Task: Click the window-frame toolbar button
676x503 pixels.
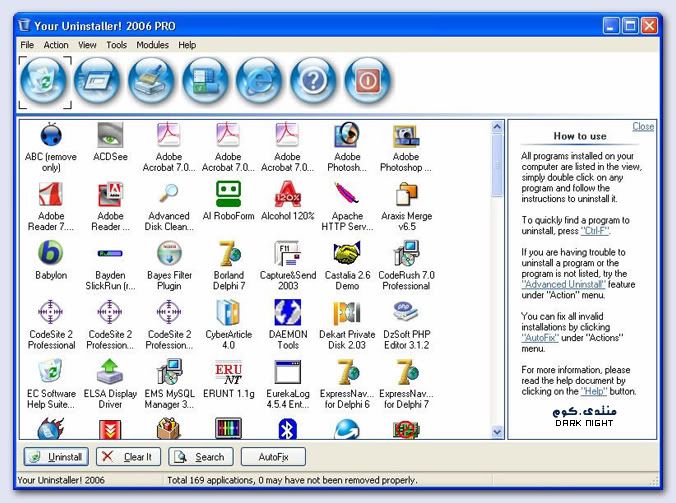Action: coord(97,81)
